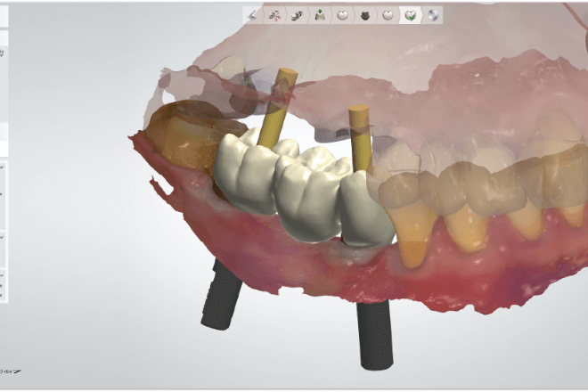Select the right black implant analog
This screenshot has width=588, height=392.
coord(375,334)
